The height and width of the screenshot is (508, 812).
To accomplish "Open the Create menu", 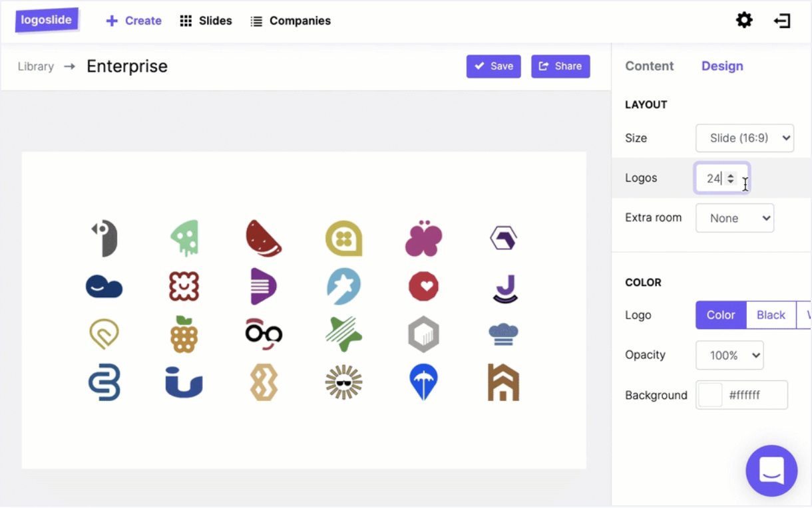I will tap(134, 21).
